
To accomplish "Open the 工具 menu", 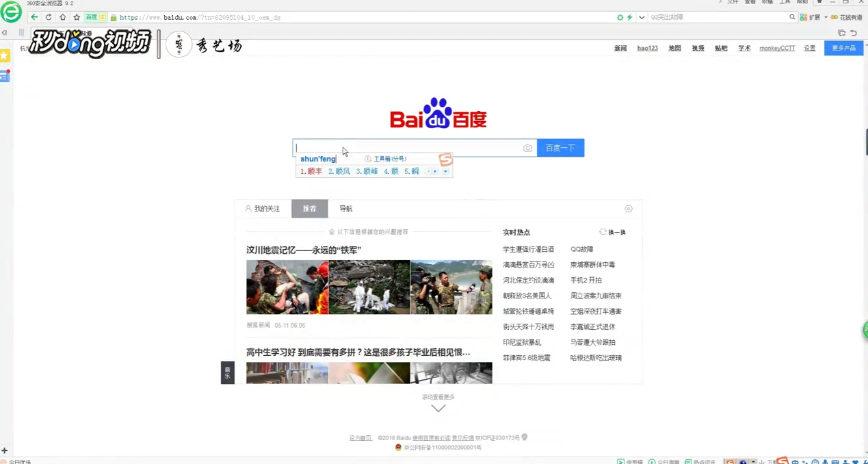I will point(785,3).
